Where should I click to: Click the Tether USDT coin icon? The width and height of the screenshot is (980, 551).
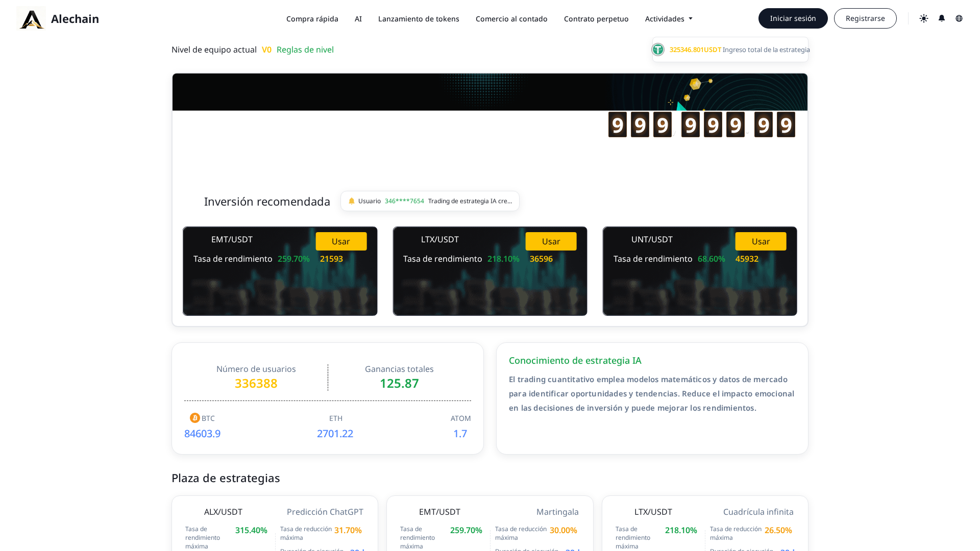pos(658,49)
